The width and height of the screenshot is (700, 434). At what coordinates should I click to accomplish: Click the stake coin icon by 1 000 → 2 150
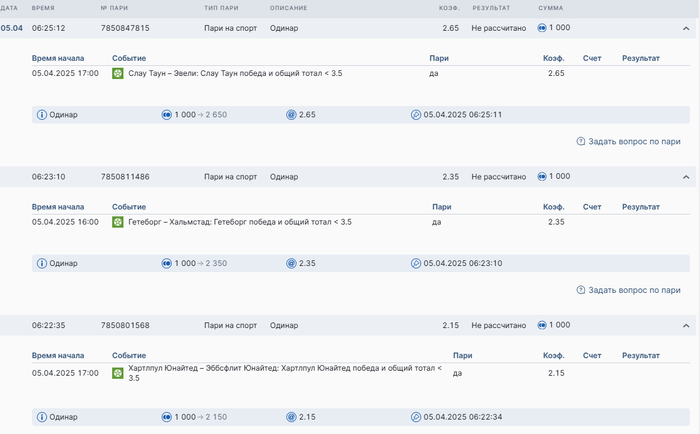[x=167, y=416]
